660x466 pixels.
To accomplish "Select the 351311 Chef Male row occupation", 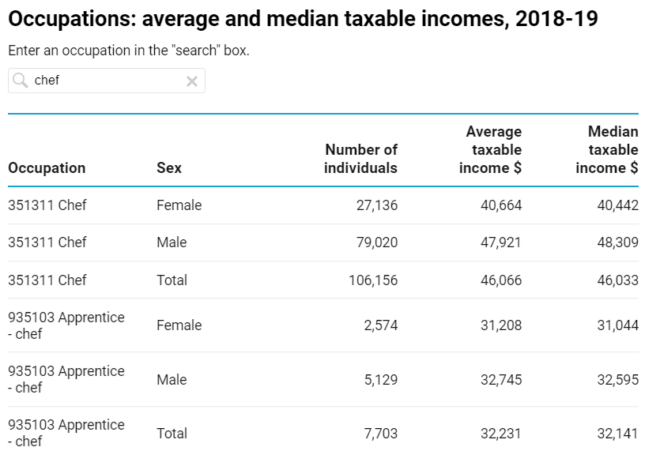I will click(48, 243).
